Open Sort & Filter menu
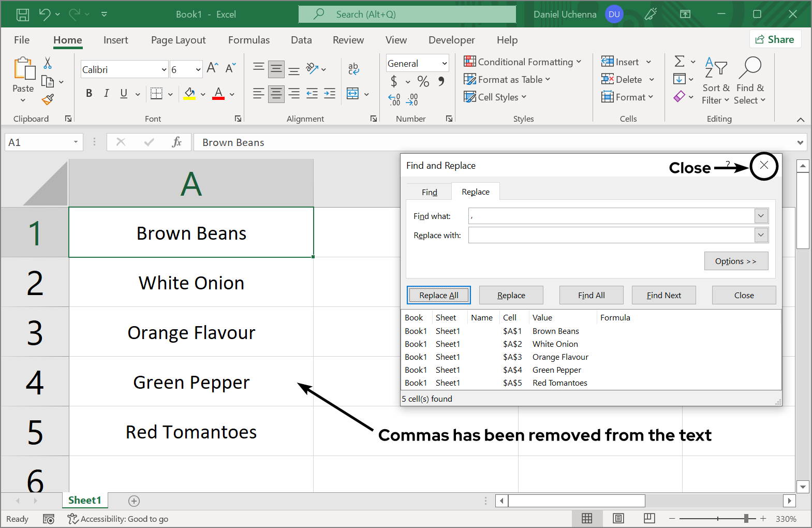 pos(716,81)
